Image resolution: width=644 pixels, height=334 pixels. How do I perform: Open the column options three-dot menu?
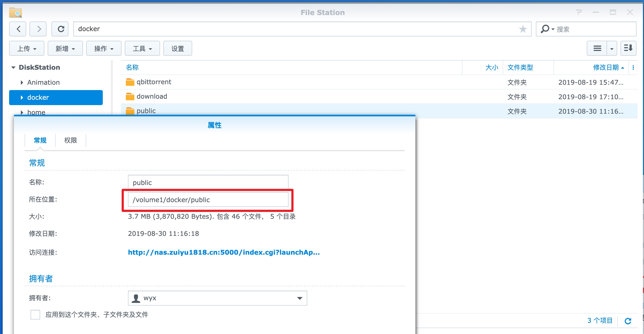tap(633, 68)
